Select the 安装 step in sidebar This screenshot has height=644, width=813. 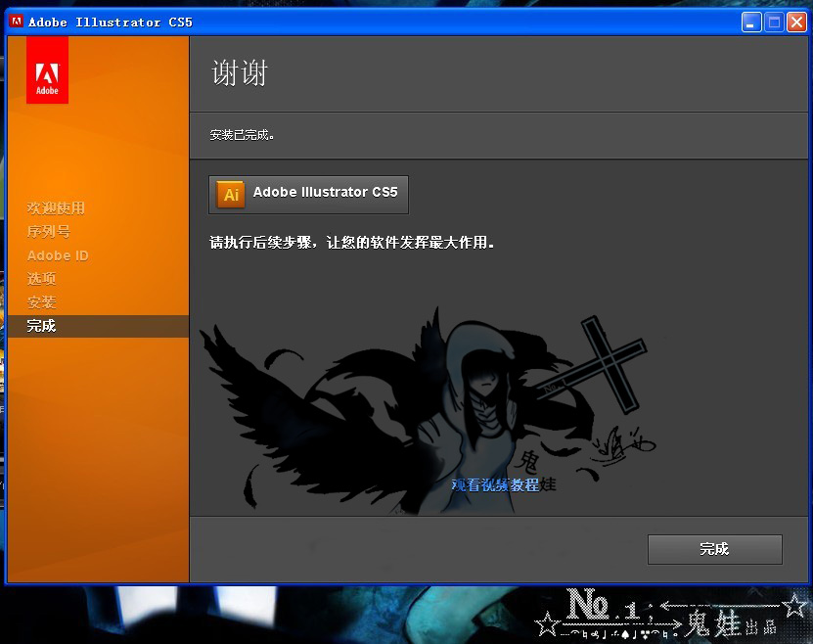41,301
